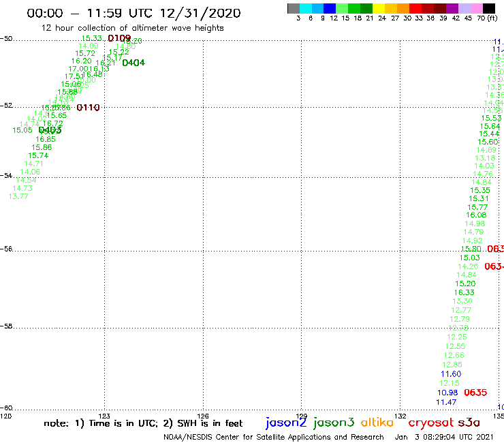Click the wave height value '13.77'

[x=18, y=196]
